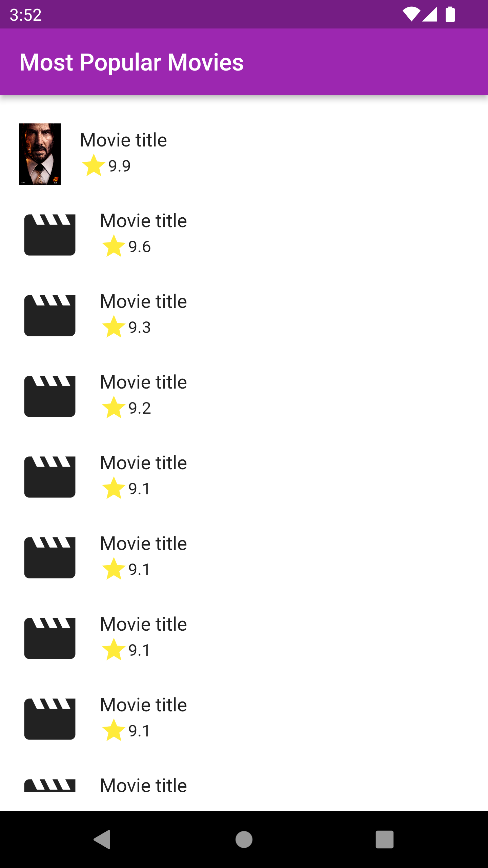Tap the clapperboard icon beside rating 9.3

point(50,315)
